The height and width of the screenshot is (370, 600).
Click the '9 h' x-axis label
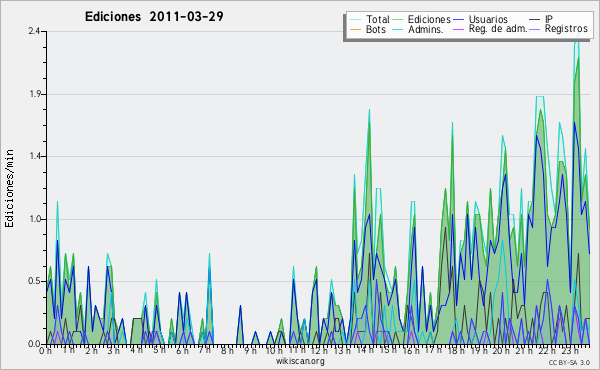pyautogui.click(x=250, y=351)
